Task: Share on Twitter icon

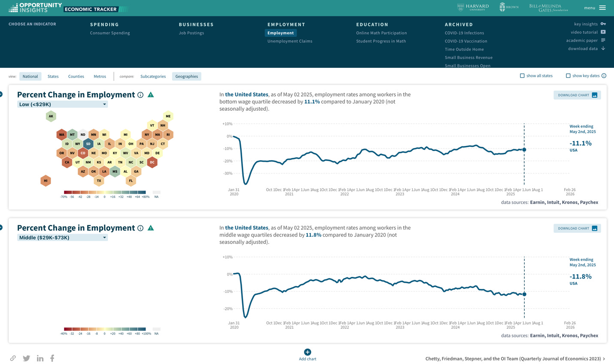Action: [x=27, y=358]
